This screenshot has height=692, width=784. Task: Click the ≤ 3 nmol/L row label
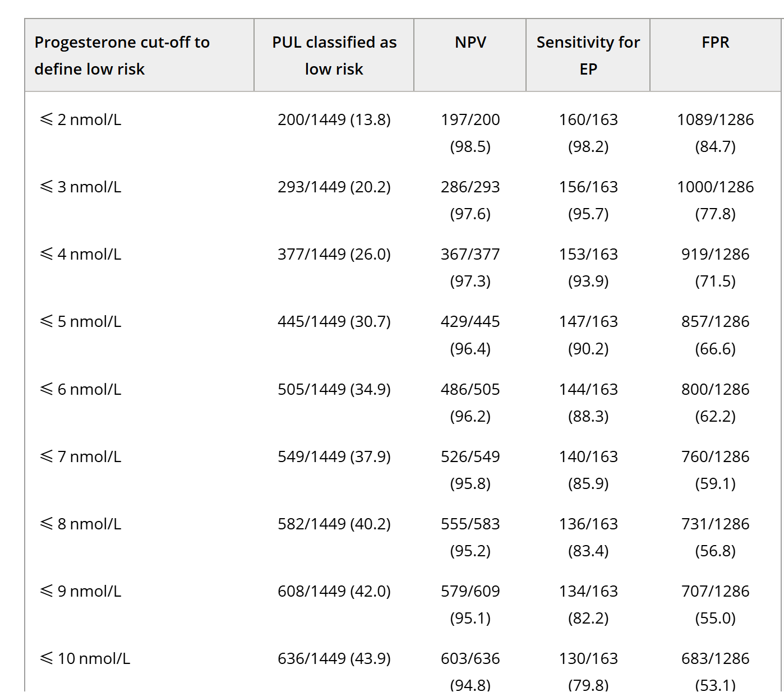tap(81, 187)
